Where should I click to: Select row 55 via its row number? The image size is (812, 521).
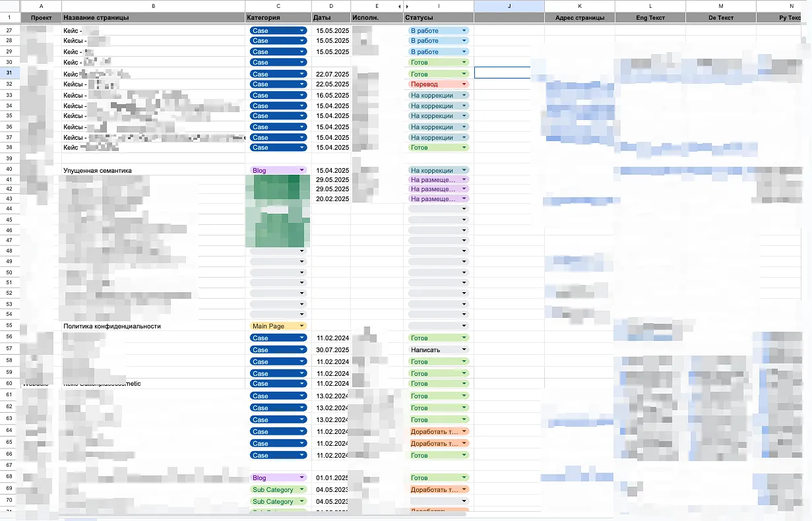pyautogui.click(x=9, y=326)
